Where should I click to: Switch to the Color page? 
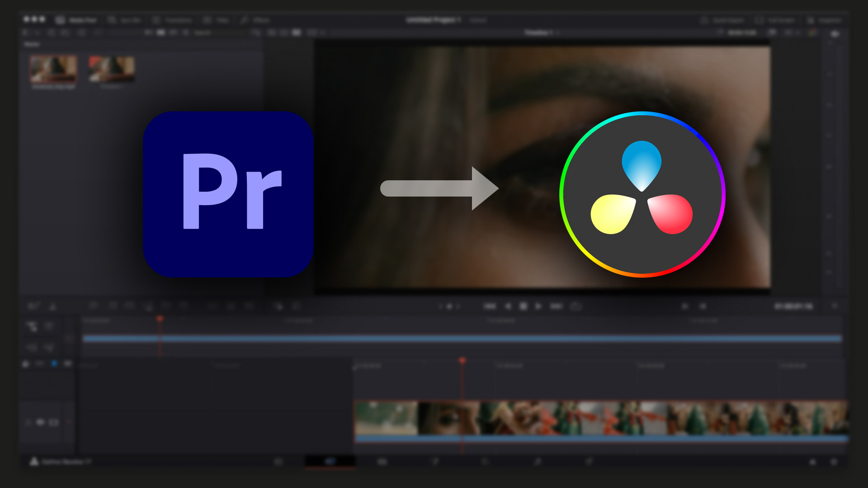coord(485,462)
